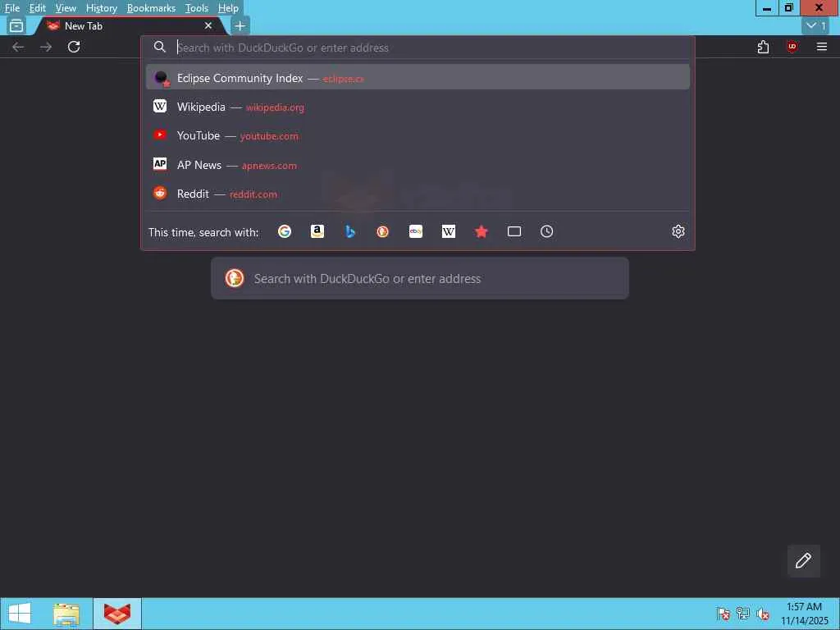
Task: Select the Wikipedia suggestion
Action: [x=418, y=107]
